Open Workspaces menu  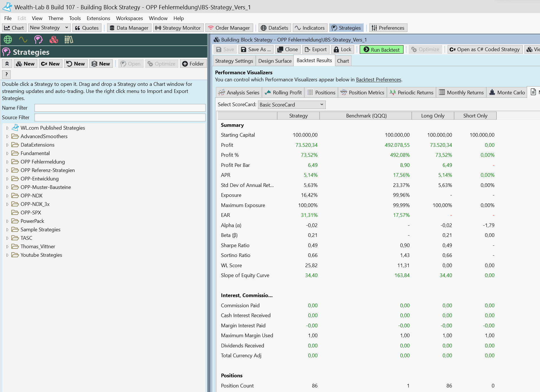(129, 18)
